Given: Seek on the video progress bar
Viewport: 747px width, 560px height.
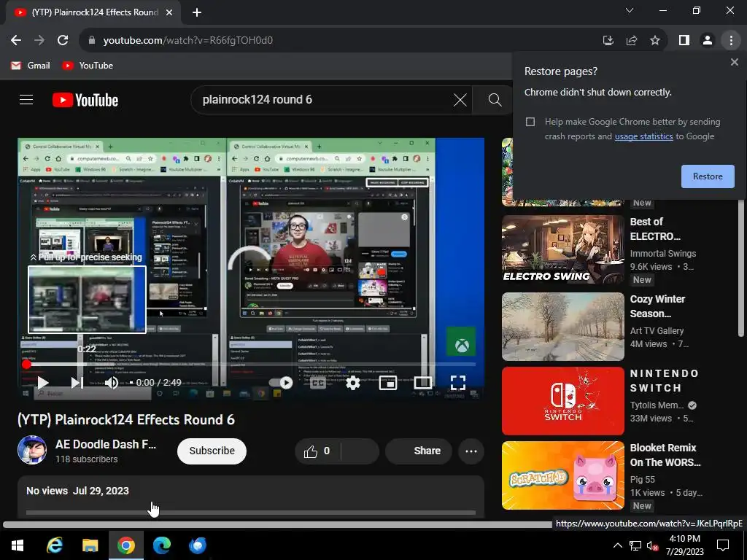Looking at the screenshot, I should click(x=251, y=365).
